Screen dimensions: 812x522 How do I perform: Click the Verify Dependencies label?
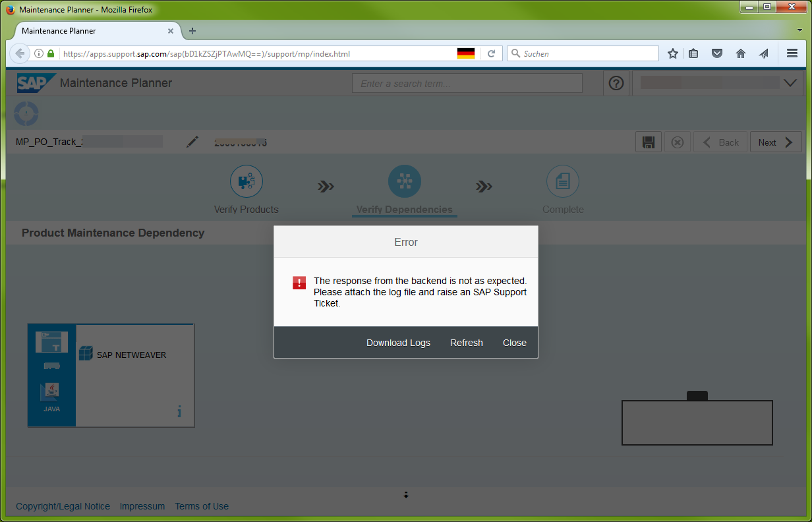click(405, 210)
